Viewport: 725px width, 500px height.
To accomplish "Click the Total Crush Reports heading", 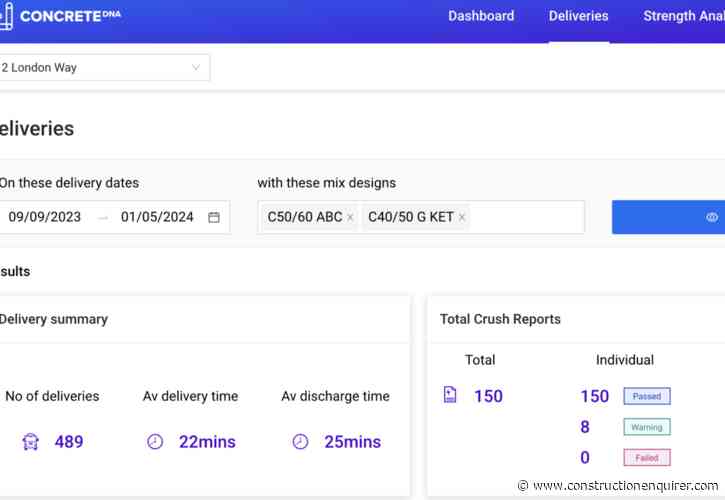I will coord(500,319).
